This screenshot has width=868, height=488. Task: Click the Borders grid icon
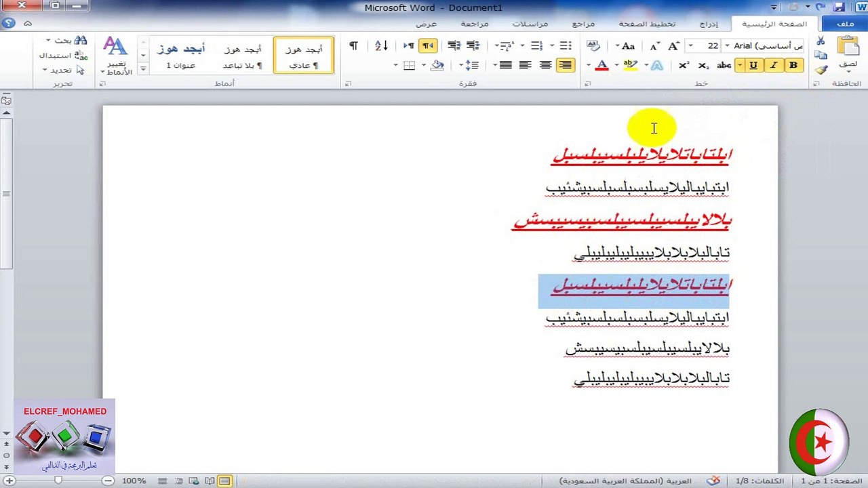click(x=409, y=65)
